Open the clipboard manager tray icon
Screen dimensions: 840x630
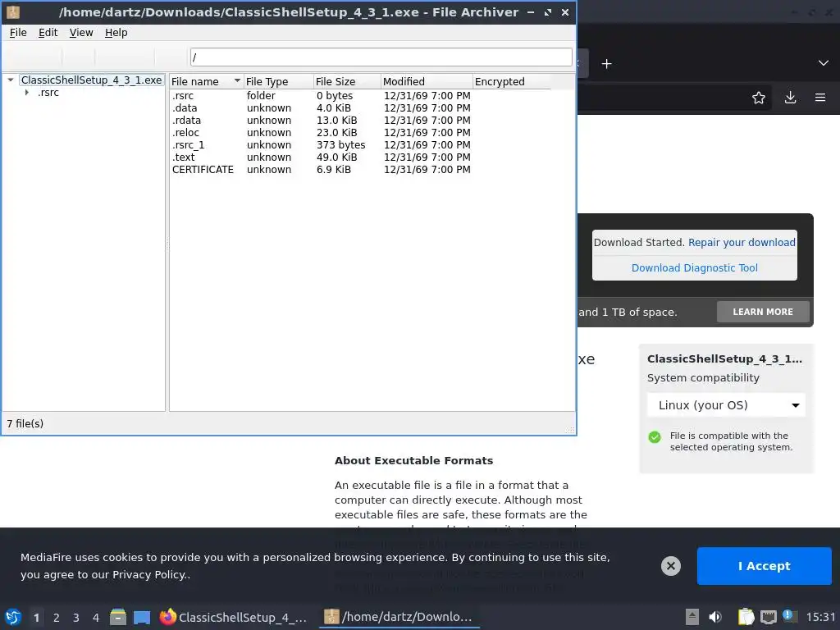(746, 617)
